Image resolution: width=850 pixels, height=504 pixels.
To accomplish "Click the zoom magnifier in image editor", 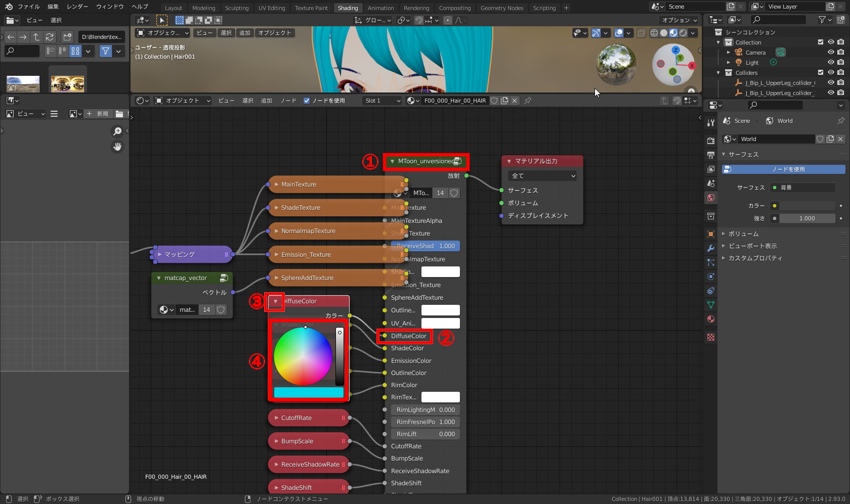I will [x=117, y=131].
